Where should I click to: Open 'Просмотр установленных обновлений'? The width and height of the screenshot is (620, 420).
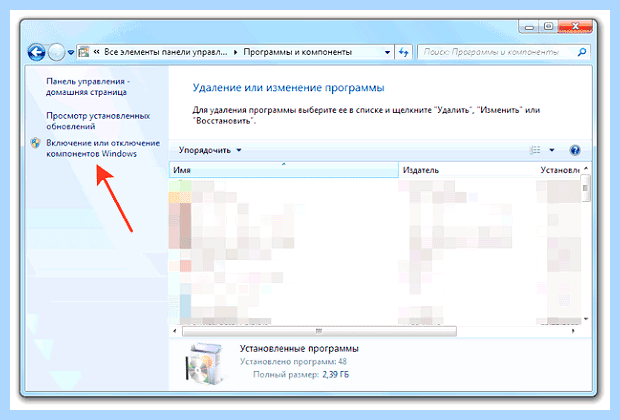pos(98,121)
